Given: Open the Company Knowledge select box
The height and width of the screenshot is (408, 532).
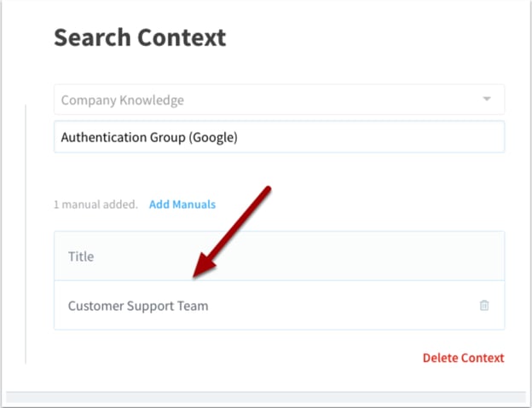Looking at the screenshot, I should coord(279,100).
